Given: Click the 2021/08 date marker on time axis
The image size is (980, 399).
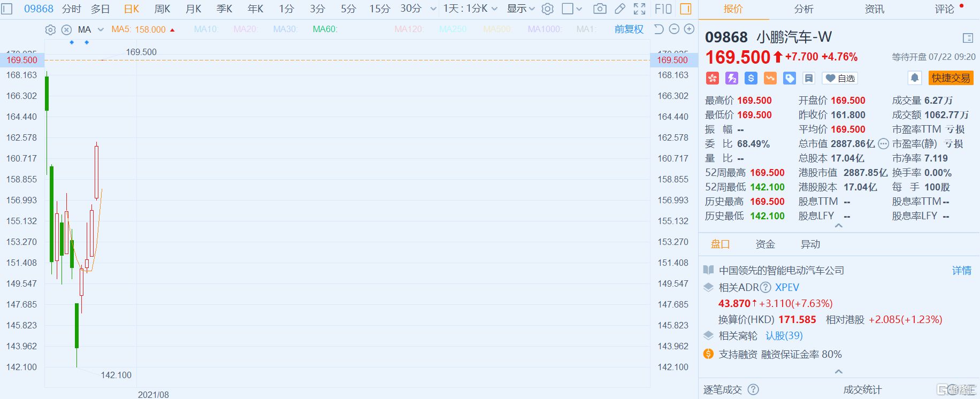Looking at the screenshot, I should point(154,395).
